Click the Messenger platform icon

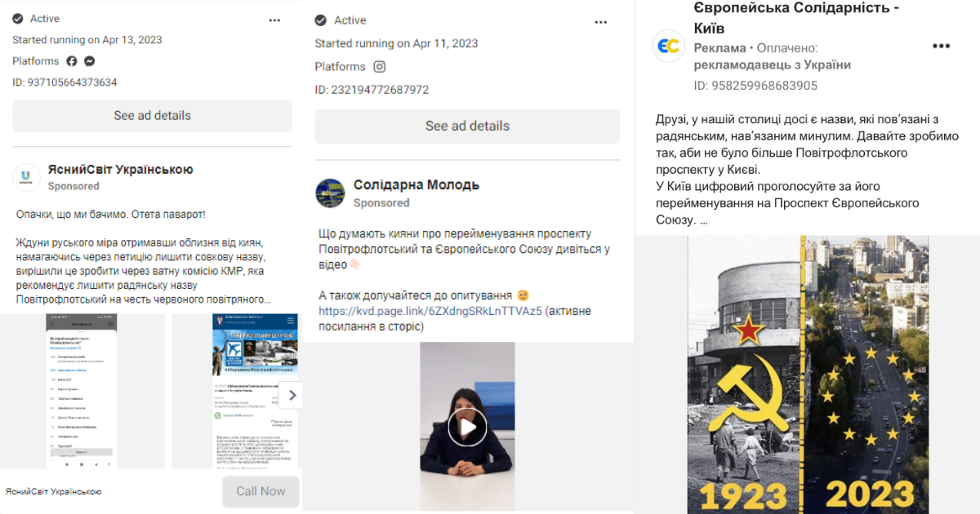90,61
